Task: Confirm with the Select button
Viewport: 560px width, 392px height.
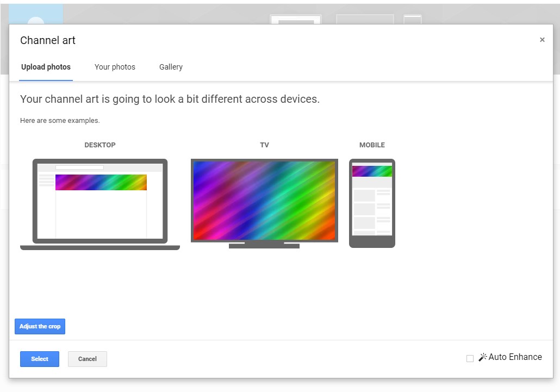Action: click(x=40, y=359)
